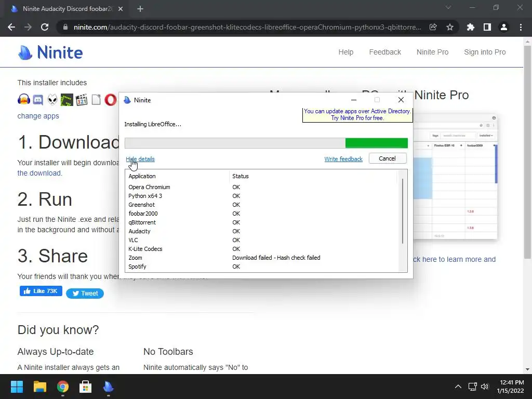
Task: Select the Greenshot row in details list
Action: (x=261, y=205)
